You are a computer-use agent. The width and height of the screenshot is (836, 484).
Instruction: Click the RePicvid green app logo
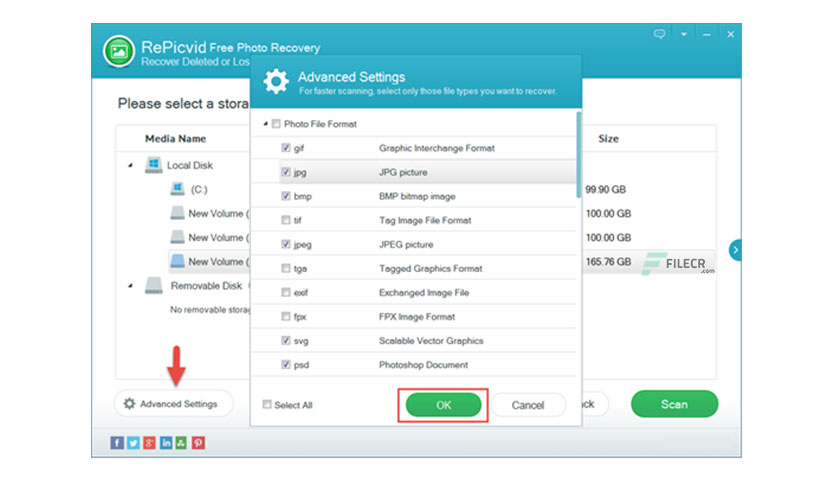point(119,52)
